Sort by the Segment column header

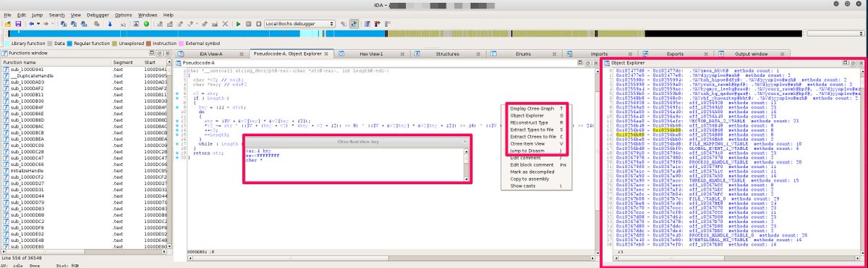point(127,62)
